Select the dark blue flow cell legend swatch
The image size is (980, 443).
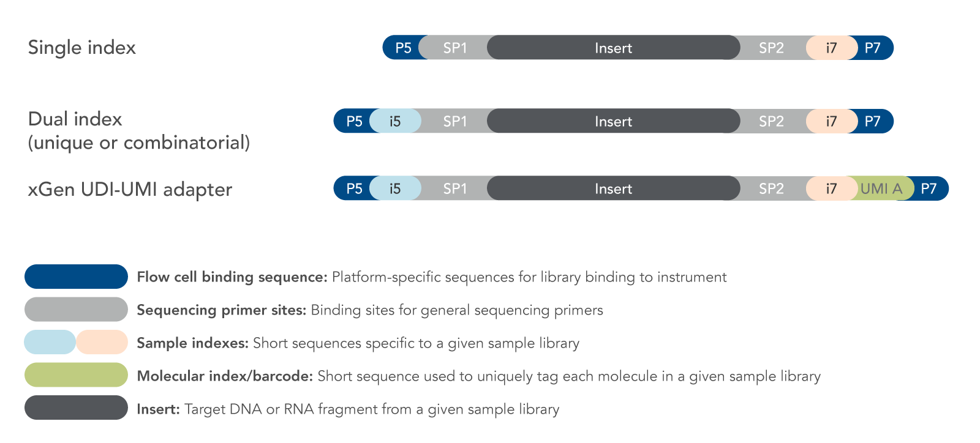[76, 277]
